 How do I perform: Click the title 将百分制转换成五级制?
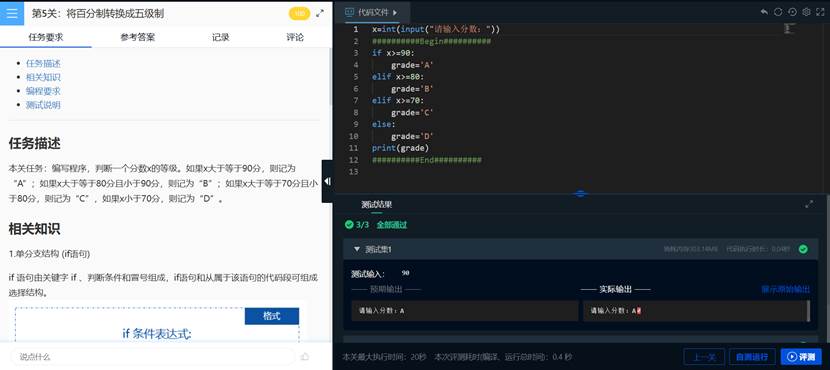(x=115, y=14)
